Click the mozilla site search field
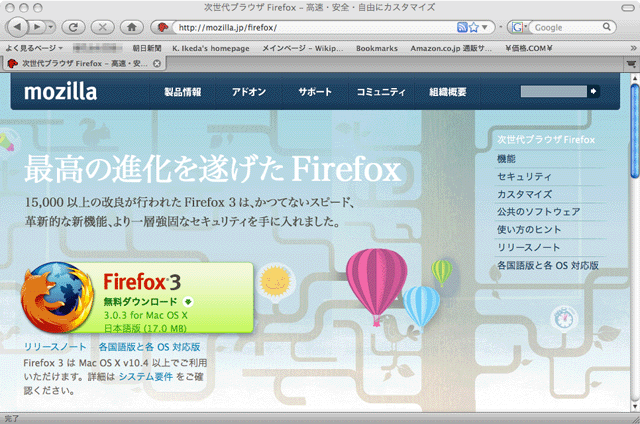Image resolution: width=640 pixels, height=424 pixels. coord(553,91)
